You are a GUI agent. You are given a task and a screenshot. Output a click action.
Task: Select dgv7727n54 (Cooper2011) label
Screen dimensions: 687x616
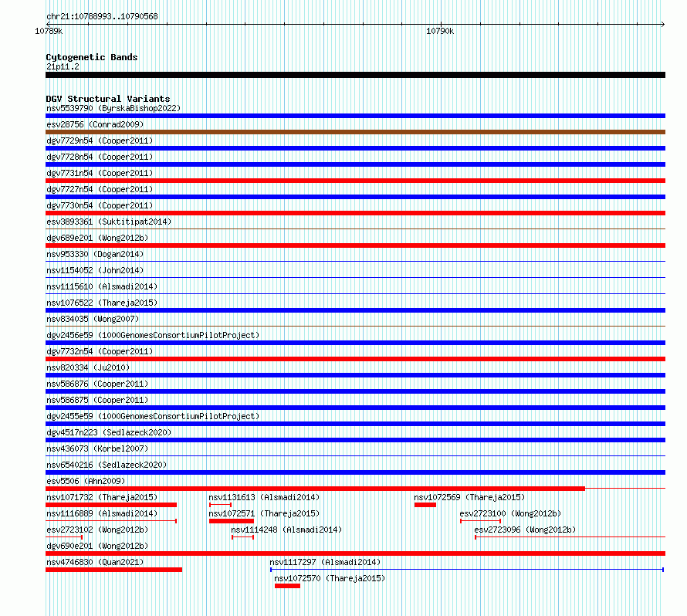[x=100, y=189]
